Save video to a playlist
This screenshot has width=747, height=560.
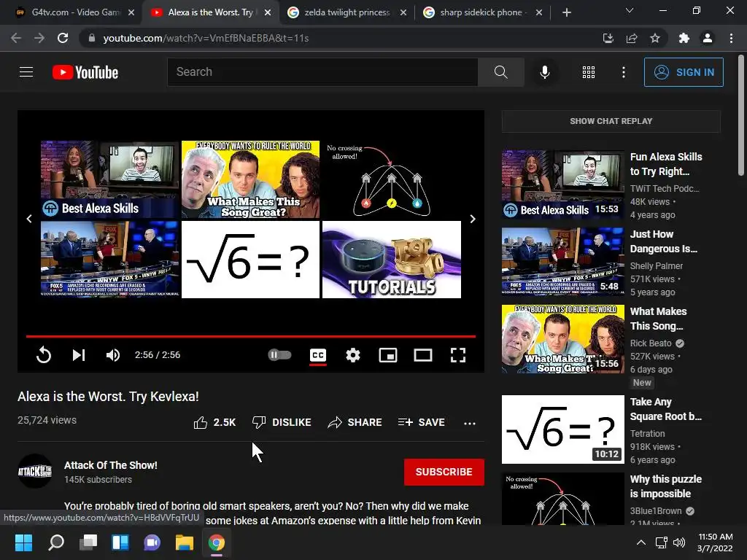[x=421, y=422]
